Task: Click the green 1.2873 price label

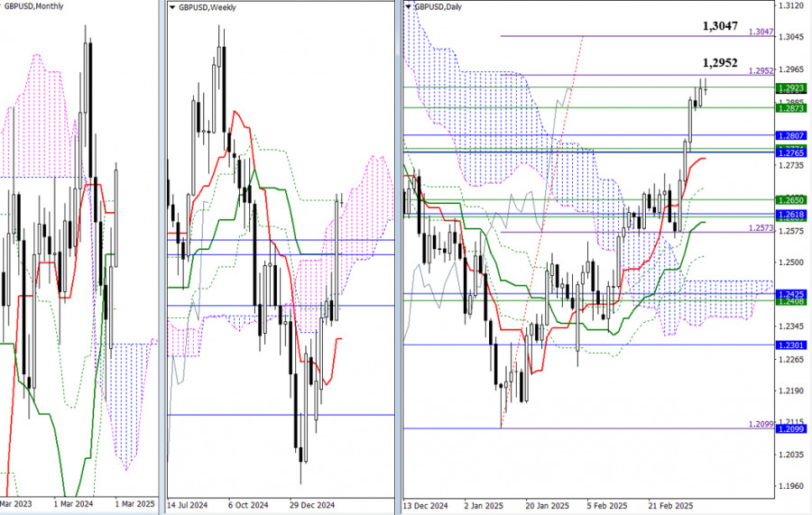Action: [790, 108]
